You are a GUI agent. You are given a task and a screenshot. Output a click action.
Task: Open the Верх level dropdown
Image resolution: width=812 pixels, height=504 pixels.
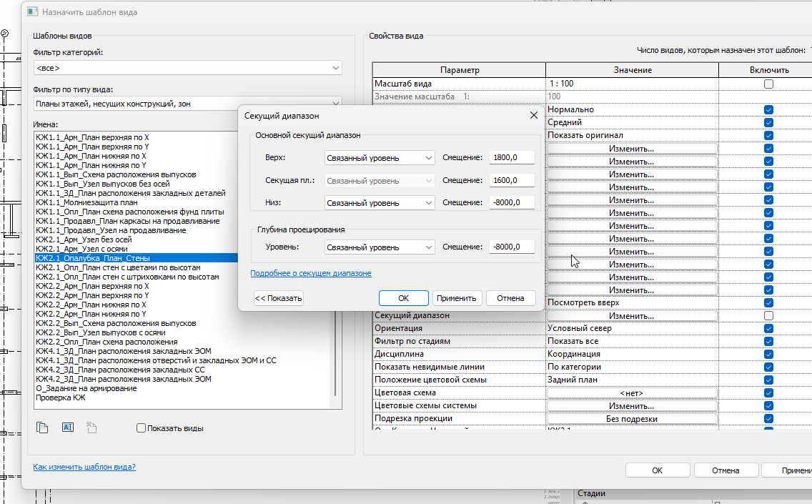point(380,158)
